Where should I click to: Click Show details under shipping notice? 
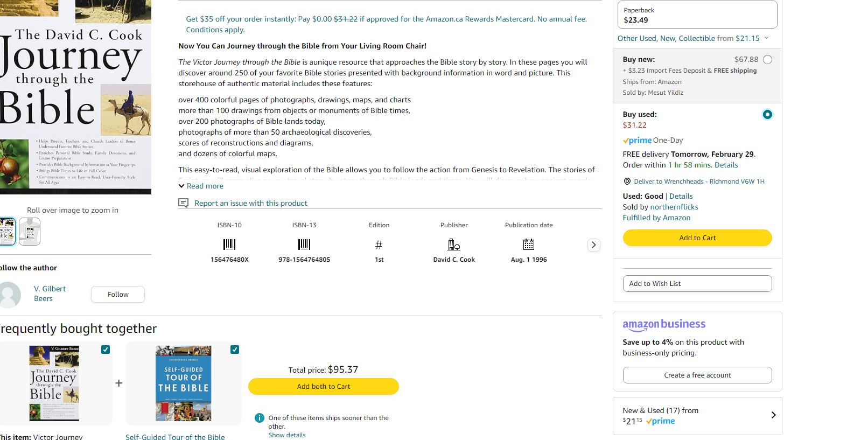287,435
